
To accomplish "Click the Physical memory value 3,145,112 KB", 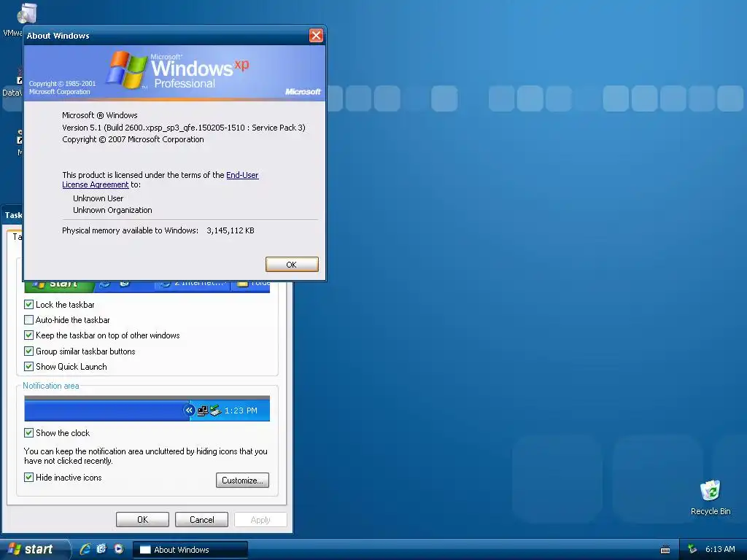I will click(230, 230).
